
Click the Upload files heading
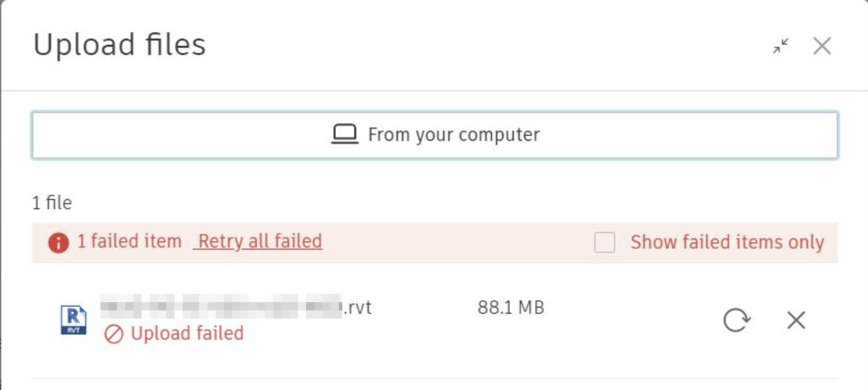[x=119, y=45]
